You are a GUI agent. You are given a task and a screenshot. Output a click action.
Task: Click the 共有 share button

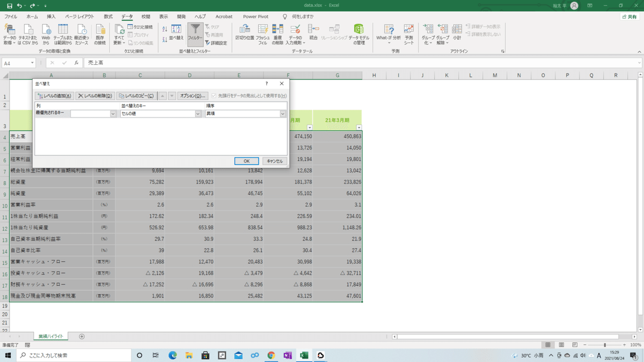(630, 17)
